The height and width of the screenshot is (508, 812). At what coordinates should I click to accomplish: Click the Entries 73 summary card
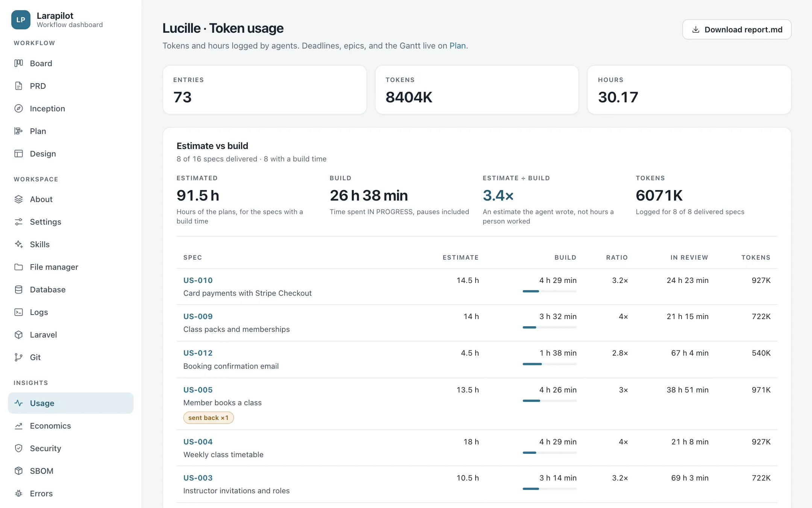pos(265,90)
